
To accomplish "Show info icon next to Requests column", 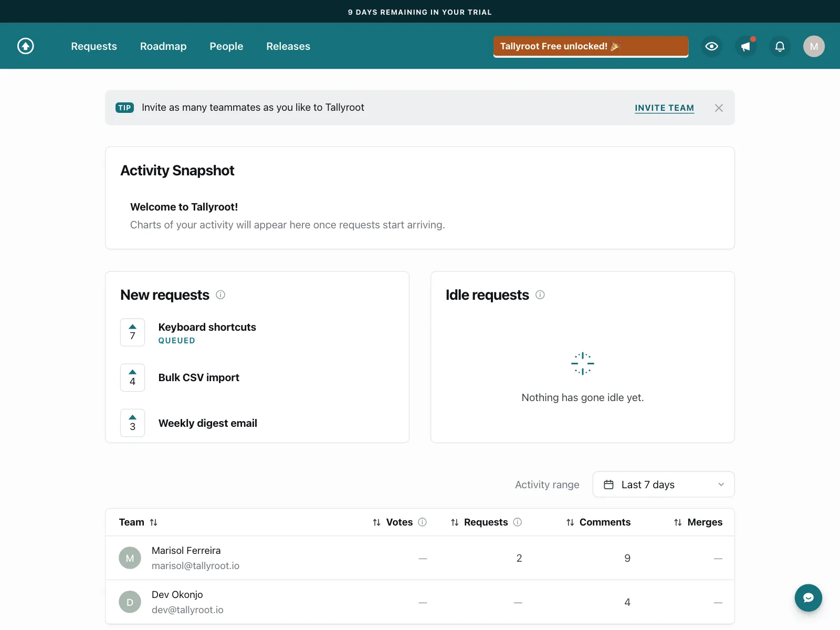I will 517,522.
